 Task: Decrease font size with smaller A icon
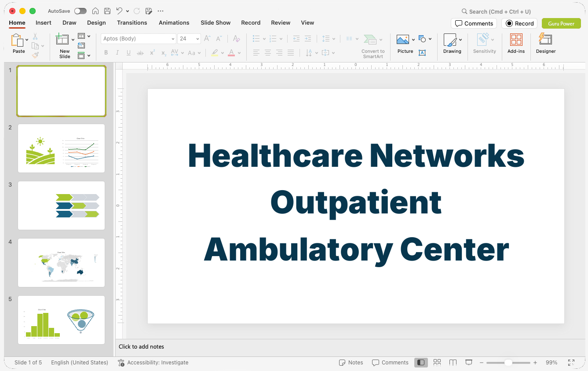pyautogui.click(x=219, y=39)
